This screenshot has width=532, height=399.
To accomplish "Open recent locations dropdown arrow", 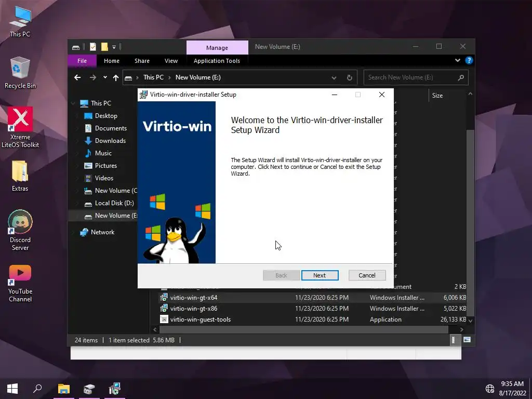I will pyautogui.click(x=105, y=77).
